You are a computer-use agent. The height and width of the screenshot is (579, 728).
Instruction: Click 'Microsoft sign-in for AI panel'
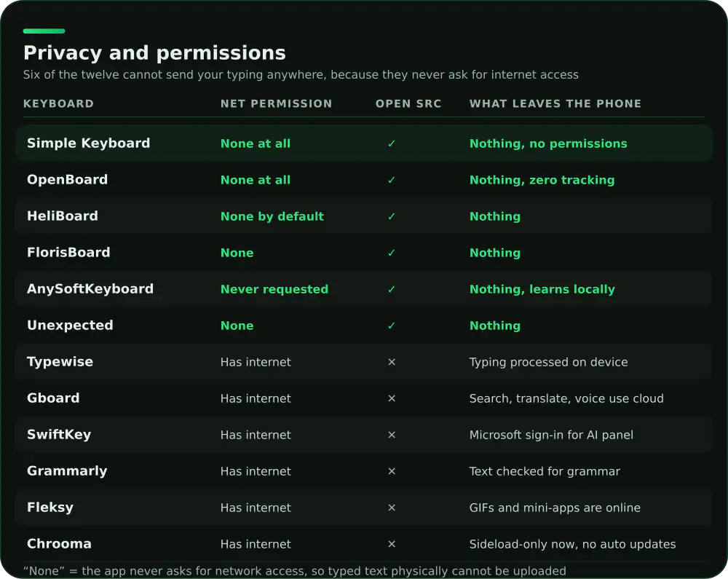551,435
